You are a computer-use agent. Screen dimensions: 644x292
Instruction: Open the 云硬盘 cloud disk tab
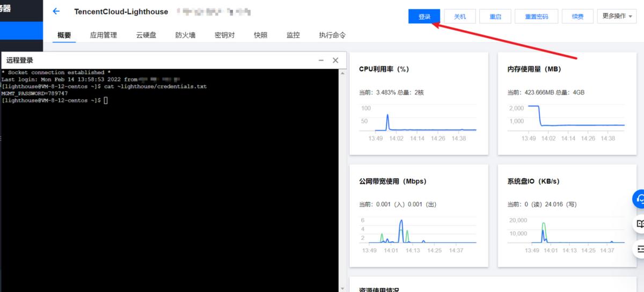coord(146,35)
